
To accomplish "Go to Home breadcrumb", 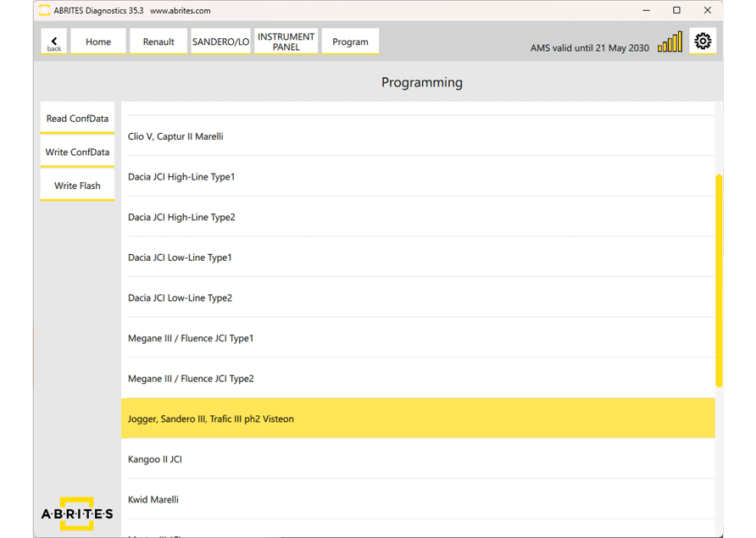I will (98, 42).
